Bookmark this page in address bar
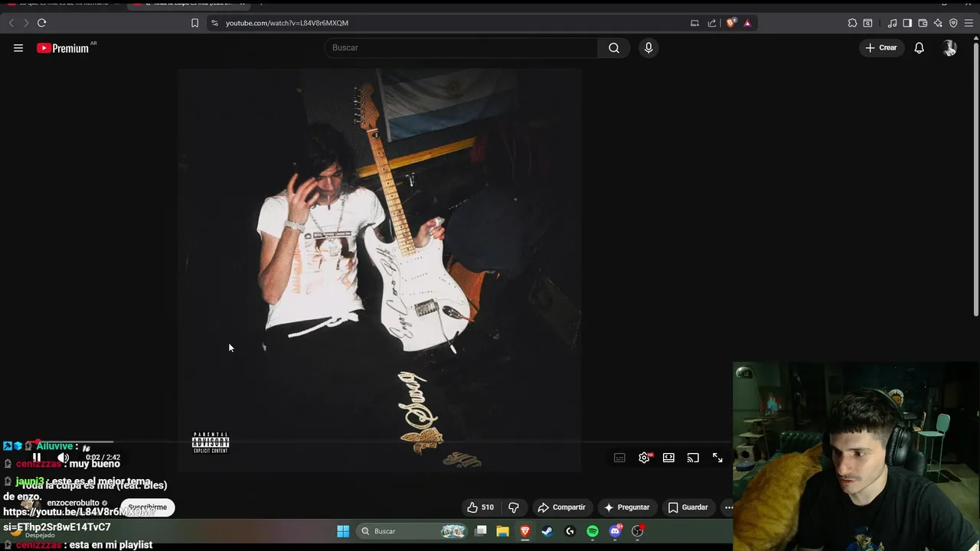The height and width of the screenshot is (551, 980). [194, 23]
